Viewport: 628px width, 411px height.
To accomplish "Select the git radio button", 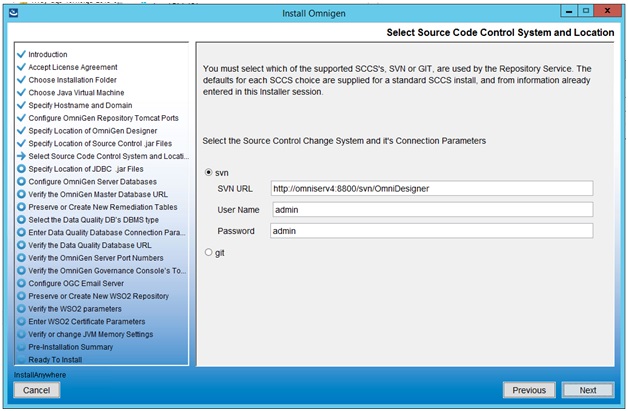I will pos(208,252).
